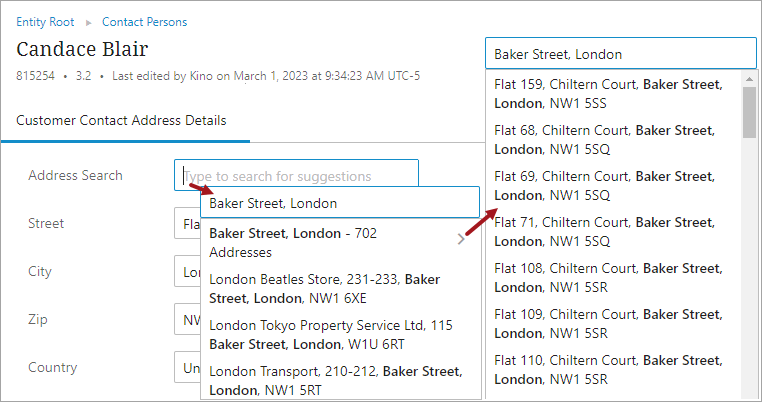Viewport: 762px width, 402px height.
Task: Click the Baker Street, London search box
Action: (x=620, y=54)
